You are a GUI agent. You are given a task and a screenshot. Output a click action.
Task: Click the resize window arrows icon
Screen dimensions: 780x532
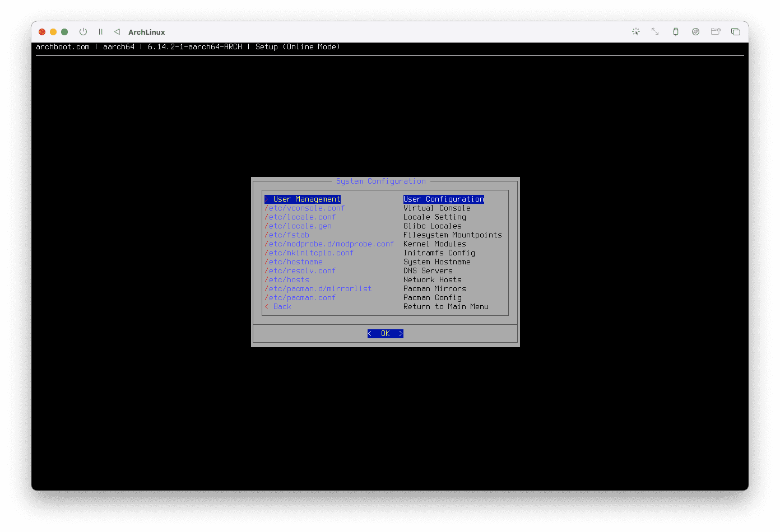pyautogui.click(x=655, y=32)
